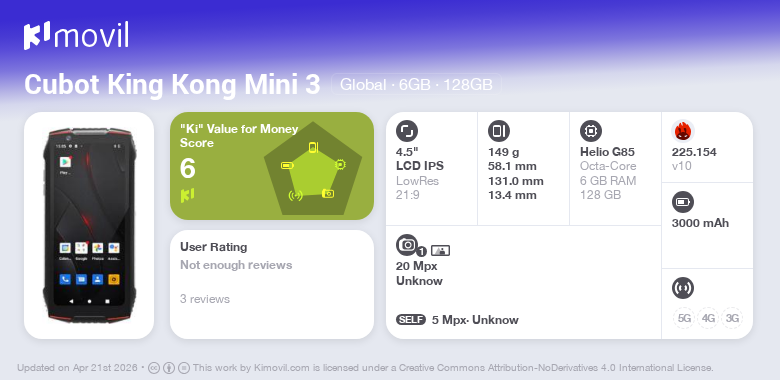Click the Global · 6GB · 128GB variant badge
Image resolution: width=780 pixels, height=380 pixels.
pyautogui.click(x=416, y=85)
